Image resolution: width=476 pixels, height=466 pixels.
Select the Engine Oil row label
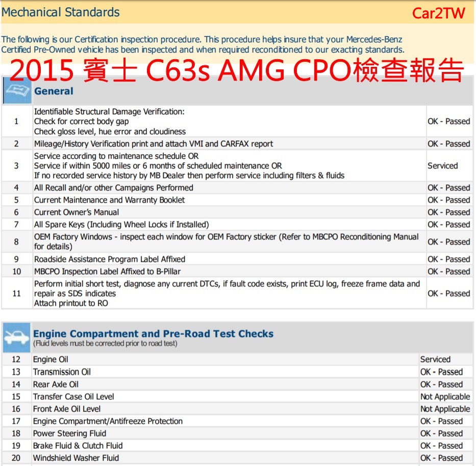click(x=51, y=359)
